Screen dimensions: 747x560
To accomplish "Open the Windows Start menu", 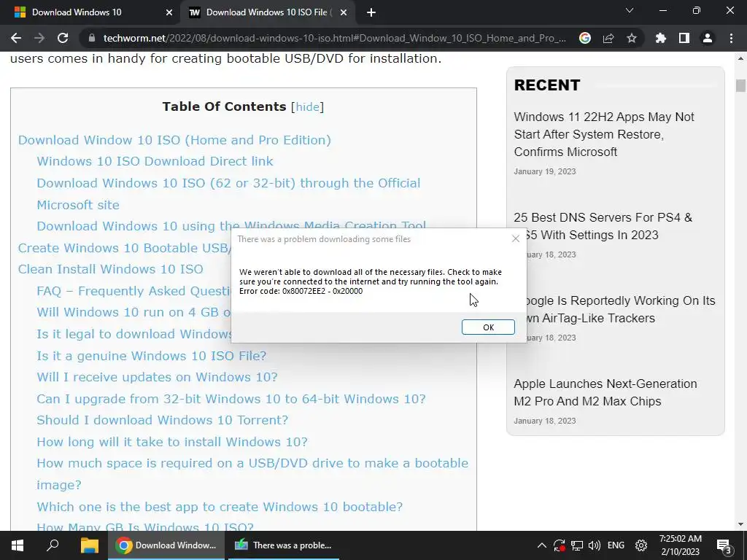I will pos(18,545).
